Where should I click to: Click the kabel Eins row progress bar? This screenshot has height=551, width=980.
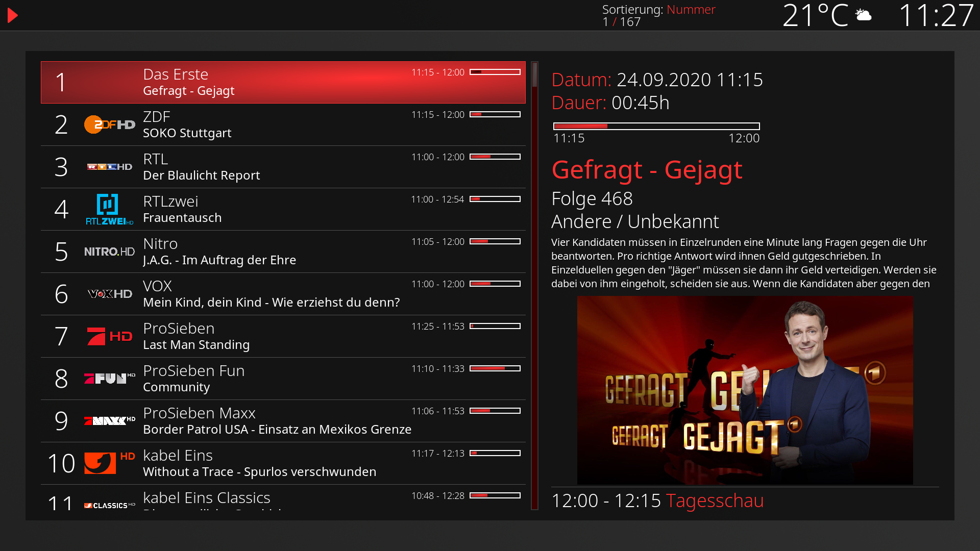point(495,453)
